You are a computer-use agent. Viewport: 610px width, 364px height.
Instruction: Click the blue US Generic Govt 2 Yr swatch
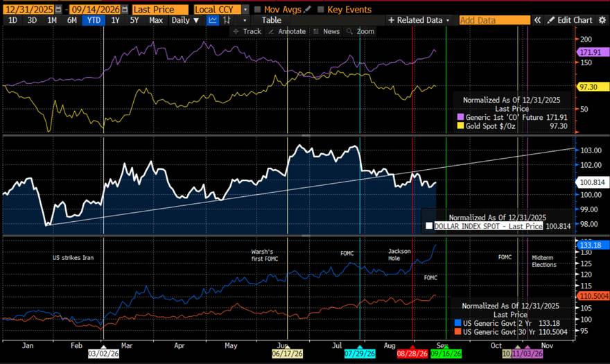pos(458,323)
